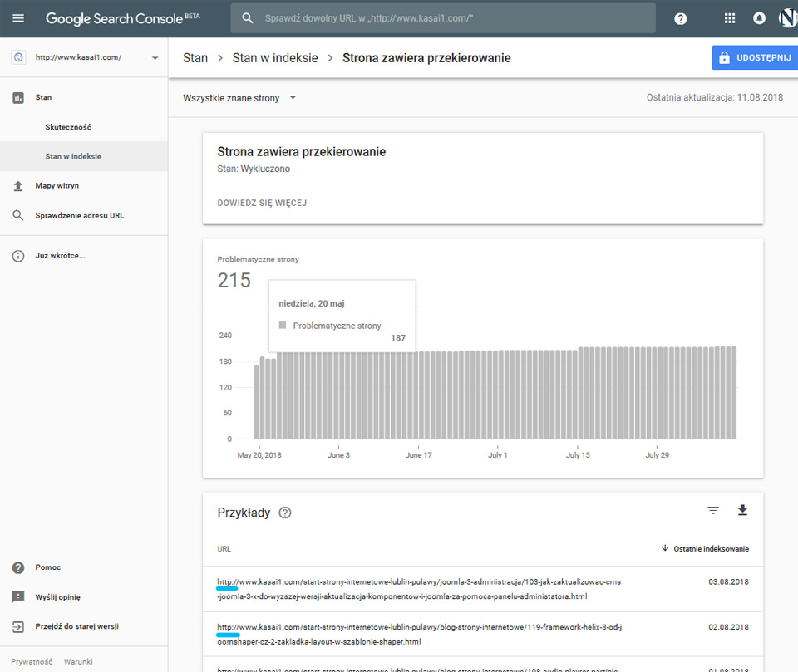Open the account avatar menu

click(x=788, y=18)
